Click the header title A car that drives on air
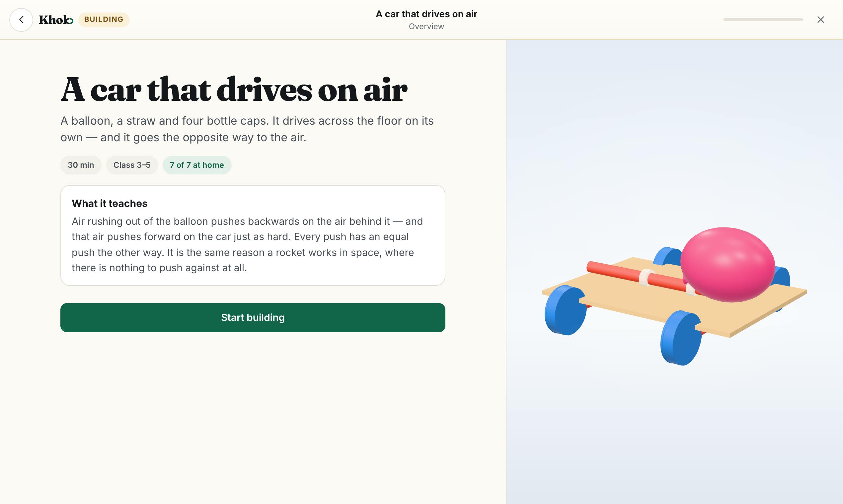 tap(426, 14)
